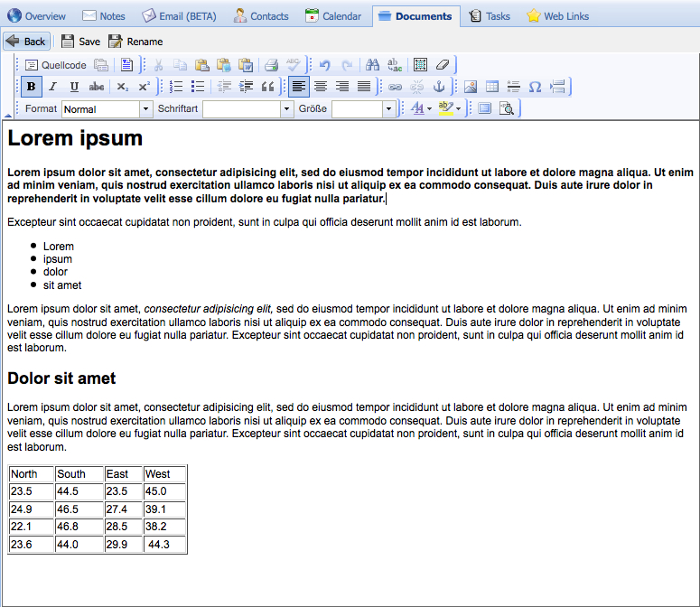The width and height of the screenshot is (700, 607).
Task: Insert special character omega icon
Action: point(535,87)
